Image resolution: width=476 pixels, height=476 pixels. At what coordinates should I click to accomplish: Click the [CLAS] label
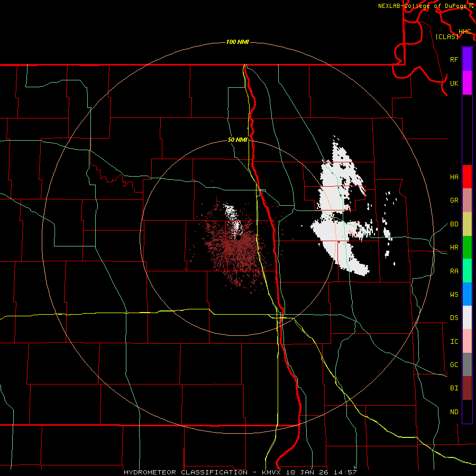coord(447,36)
